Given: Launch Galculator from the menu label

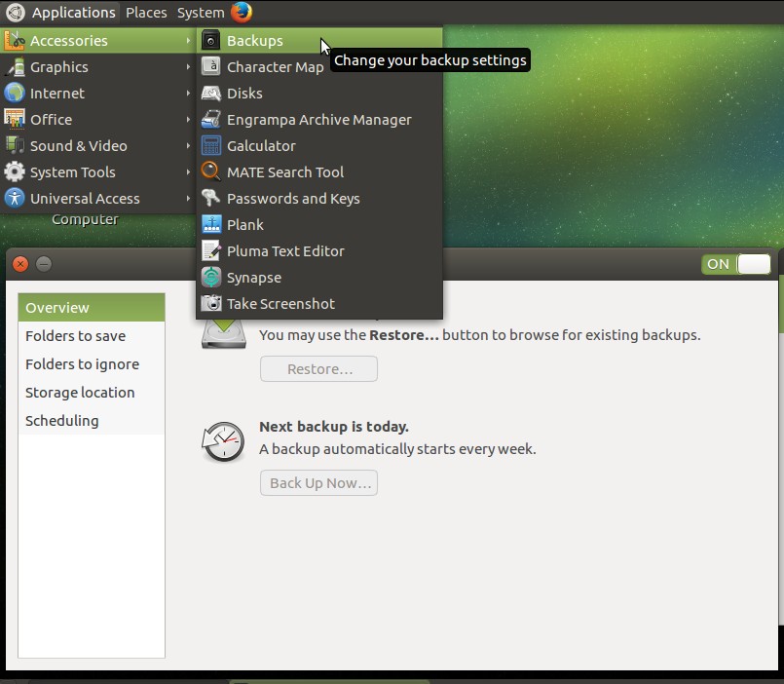Looking at the screenshot, I should click(x=262, y=145).
